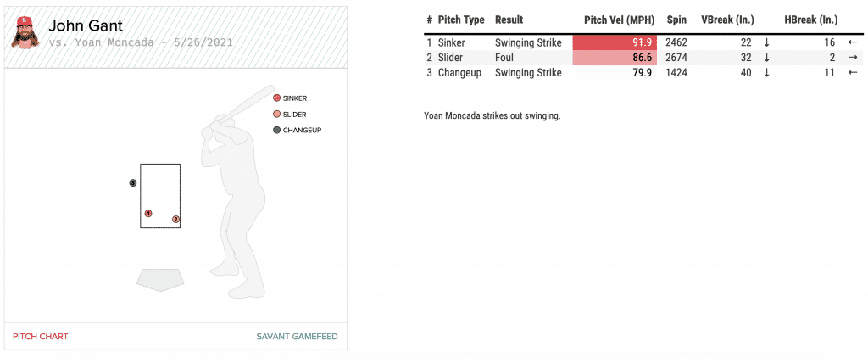This screenshot has width=868, height=358.
Task: Click the Sinker legend color dot
Action: [x=276, y=98]
